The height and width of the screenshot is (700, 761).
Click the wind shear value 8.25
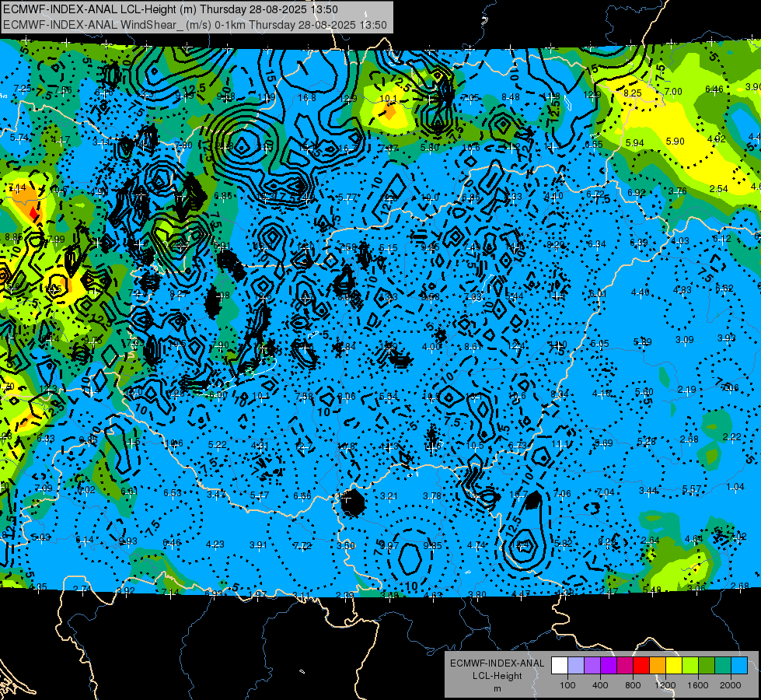[x=633, y=93]
